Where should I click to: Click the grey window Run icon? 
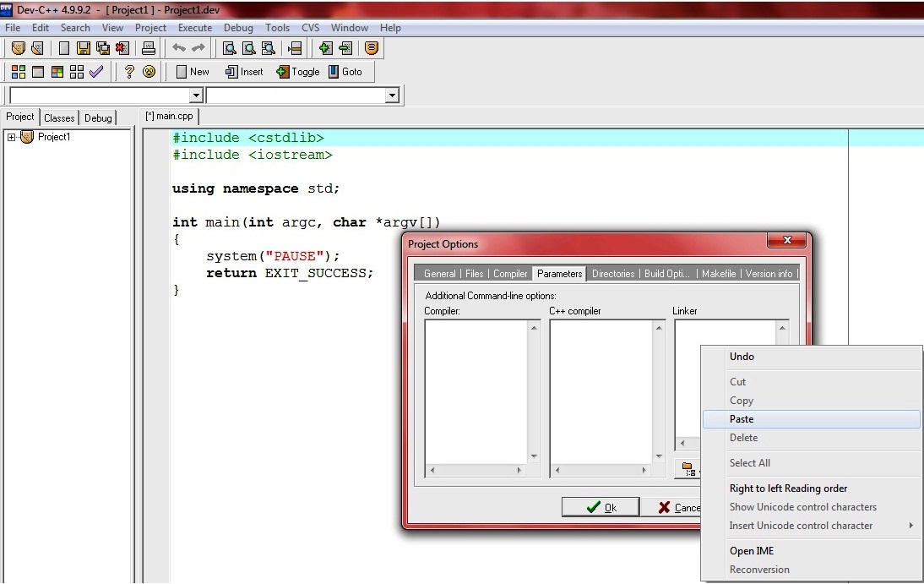pos(38,72)
